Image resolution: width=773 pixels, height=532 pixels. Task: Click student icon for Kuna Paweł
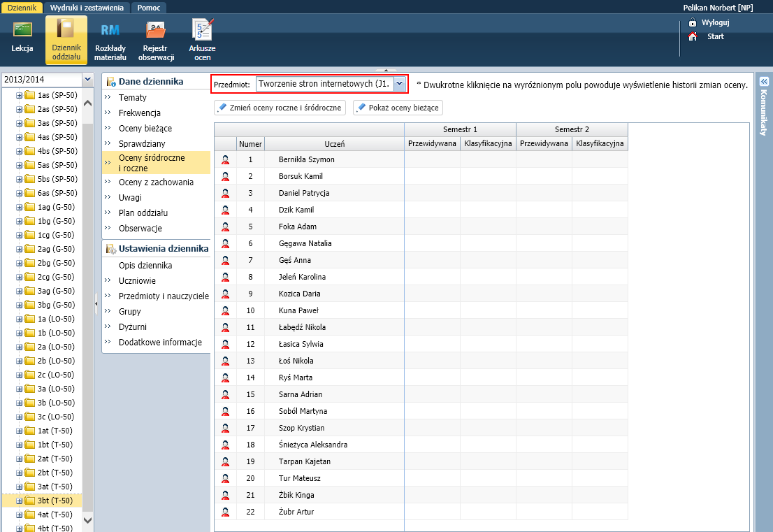click(x=225, y=310)
